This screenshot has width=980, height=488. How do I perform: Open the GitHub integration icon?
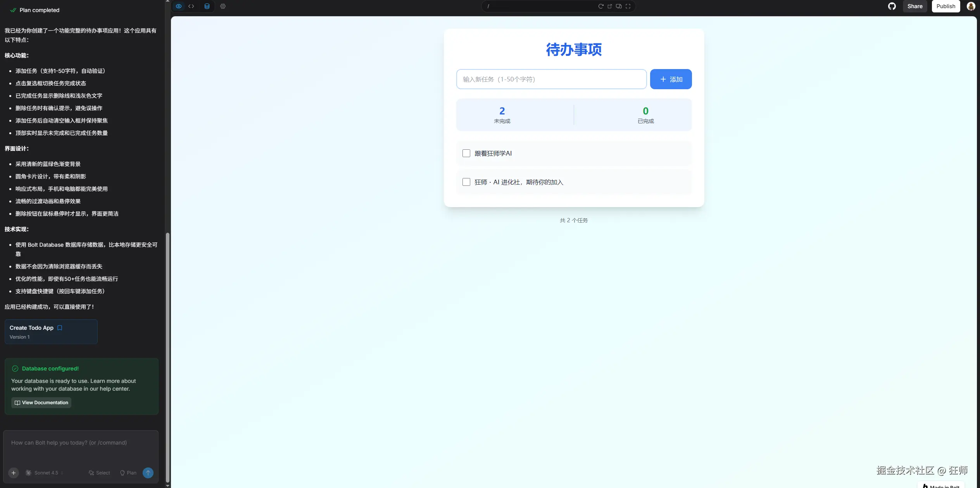point(892,6)
